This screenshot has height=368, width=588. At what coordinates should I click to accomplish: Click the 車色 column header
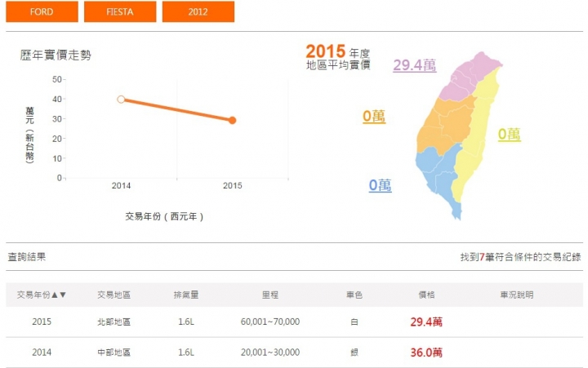(354, 295)
